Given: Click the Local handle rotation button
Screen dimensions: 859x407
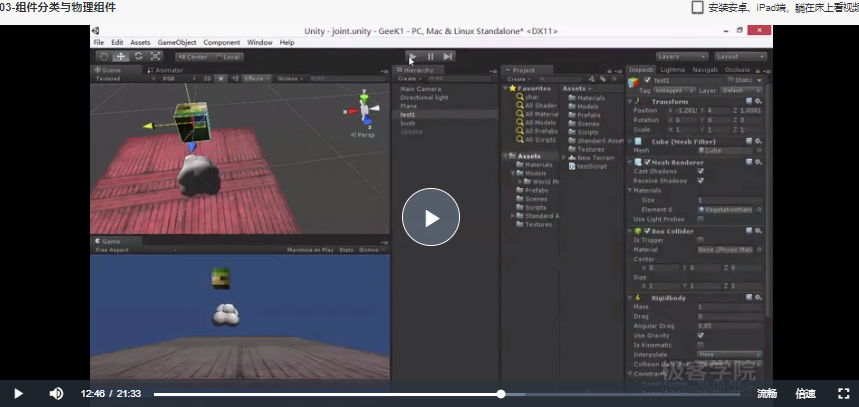Looking at the screenshot, I should [x=227, y=57].
